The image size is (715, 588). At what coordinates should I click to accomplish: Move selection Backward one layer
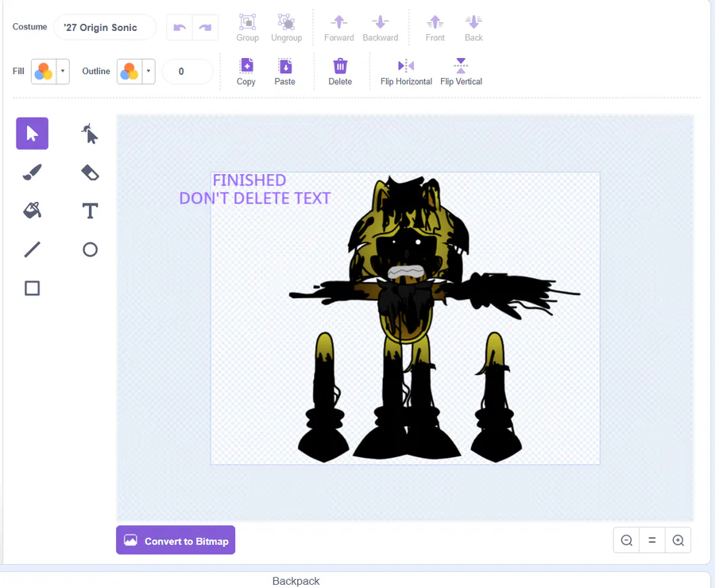point(381,28)
